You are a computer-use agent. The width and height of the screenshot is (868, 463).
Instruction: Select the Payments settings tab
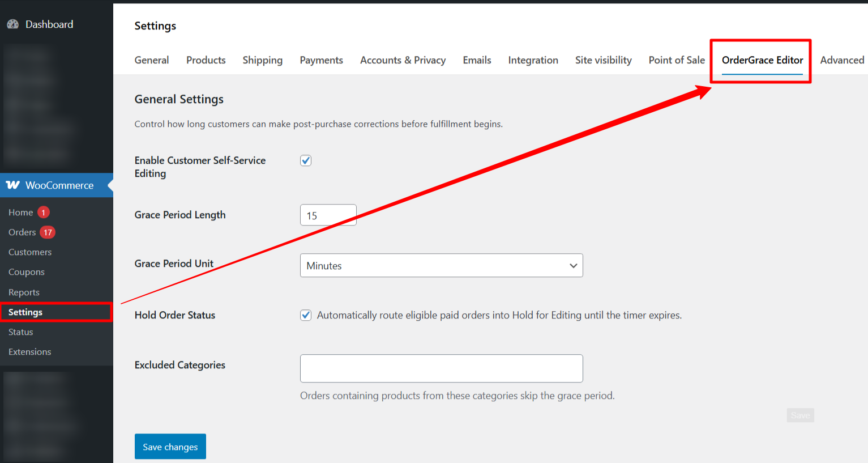tap(321, 60)
